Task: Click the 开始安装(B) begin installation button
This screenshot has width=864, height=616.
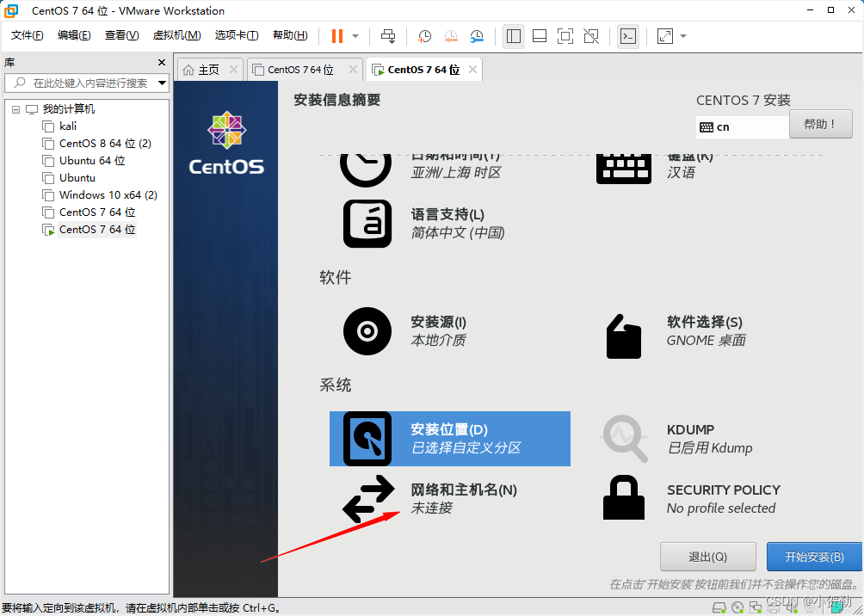Action: click(814, 557)
